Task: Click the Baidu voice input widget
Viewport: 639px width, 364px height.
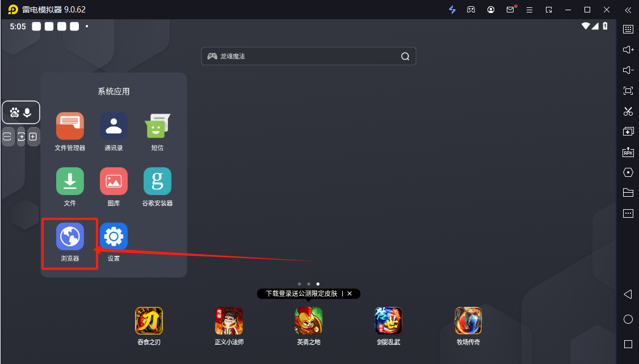Action: click(x=21, y=112)
